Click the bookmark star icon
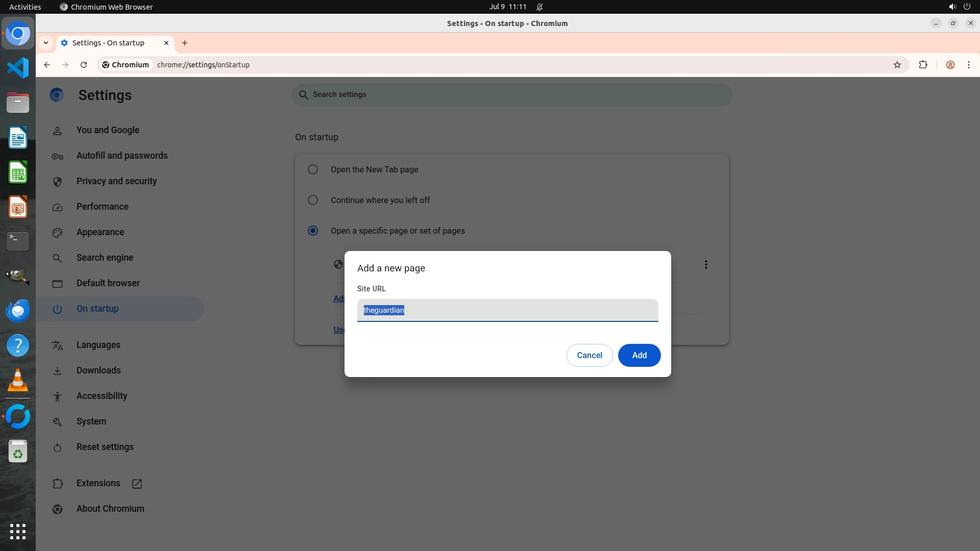The height and width of the screenshot is (551, 980). [x=897, y=65]
